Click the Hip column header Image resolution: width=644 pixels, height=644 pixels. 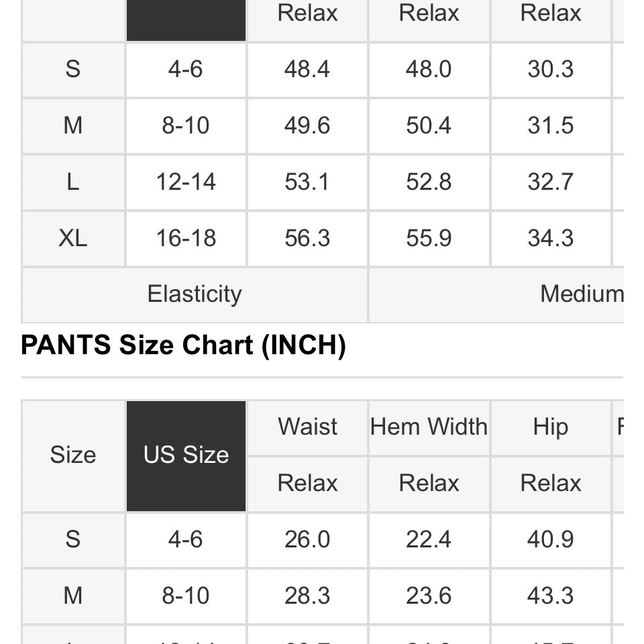[550, 427]
